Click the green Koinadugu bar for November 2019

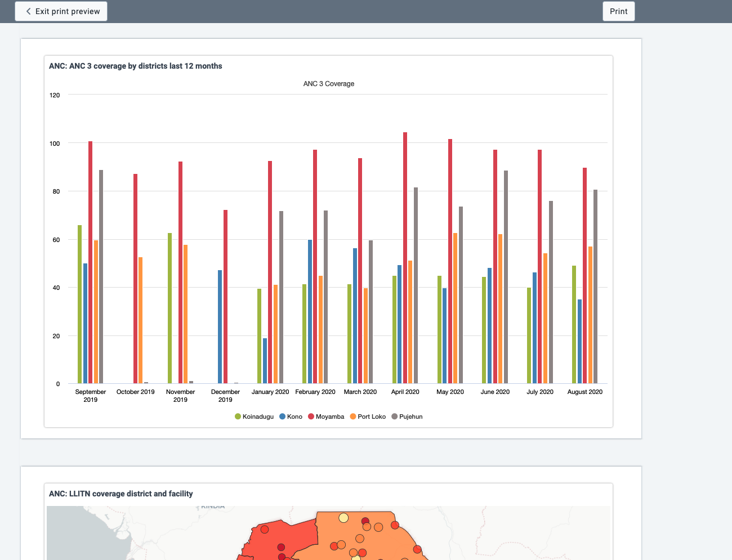coord(169,308)
